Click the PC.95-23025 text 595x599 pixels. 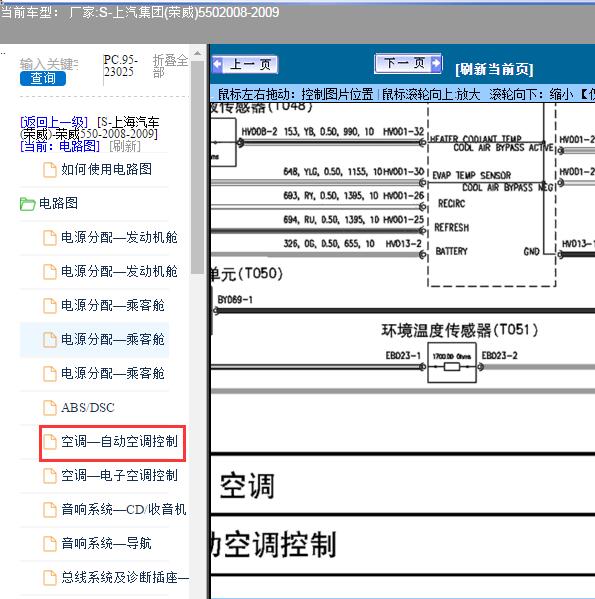120,66
